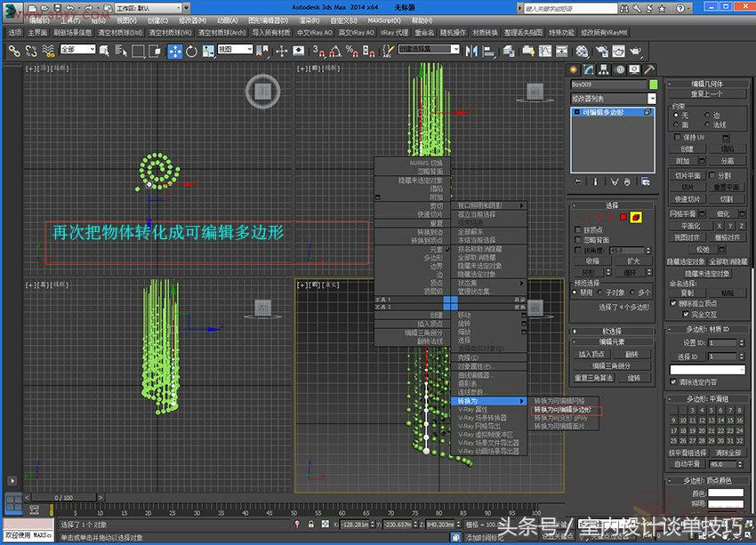Click 转换为可编辑多边形 in the context menu

point(564,409)
